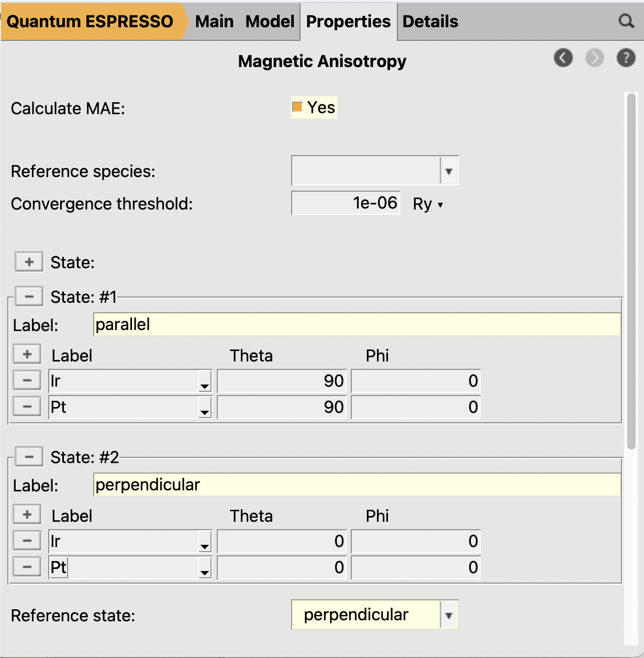Click the search magnifier icon
The width and height of the screenshot is (644, 658).
[x=626, y=21]
